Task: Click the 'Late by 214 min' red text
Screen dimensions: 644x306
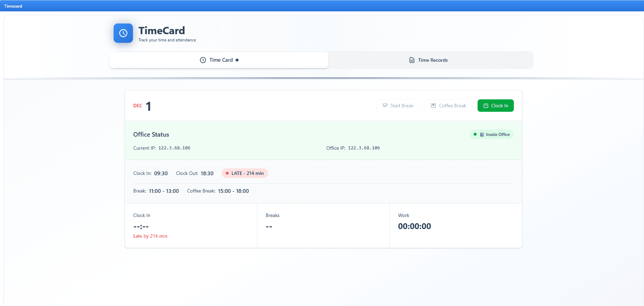Action: [x=150, y=236]
